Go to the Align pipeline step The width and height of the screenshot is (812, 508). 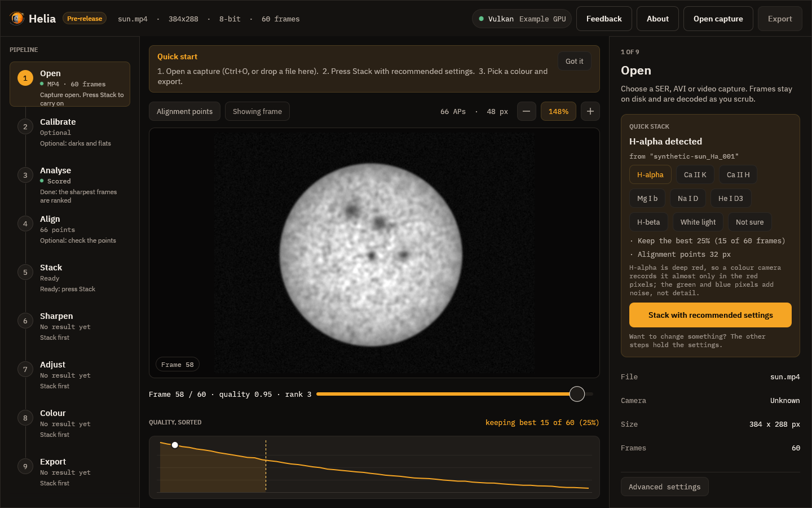pyautogui.click(x=70, y=231)
